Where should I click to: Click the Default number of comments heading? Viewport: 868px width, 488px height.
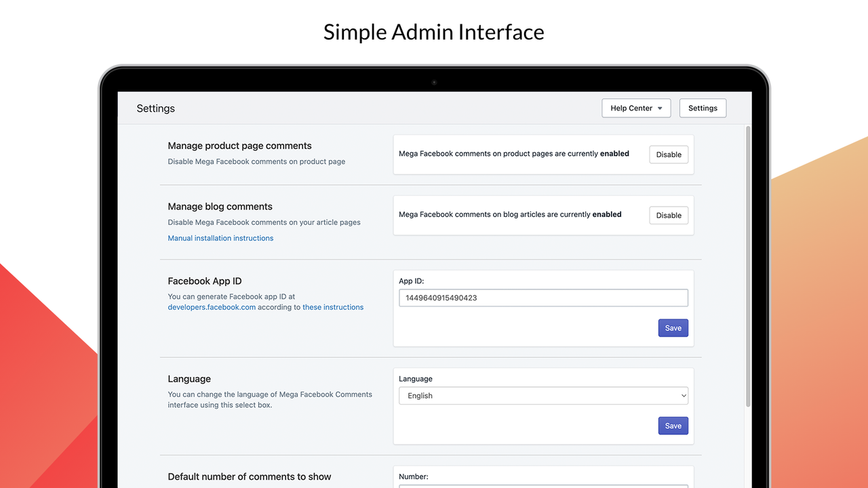point(249,476)
